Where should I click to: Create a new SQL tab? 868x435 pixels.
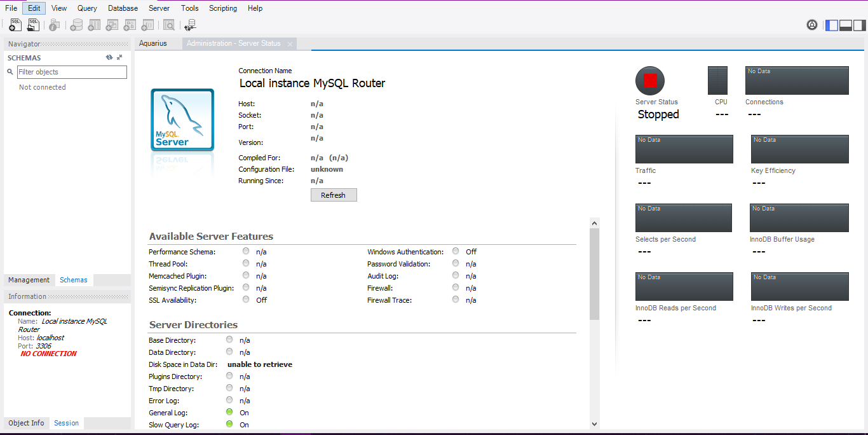16,25
